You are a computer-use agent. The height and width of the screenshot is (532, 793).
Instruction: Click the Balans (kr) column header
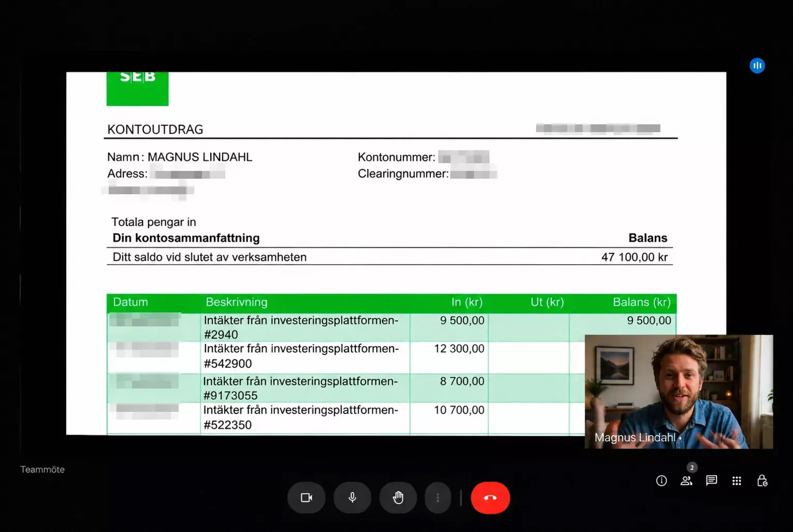click(x=641, y=302)
